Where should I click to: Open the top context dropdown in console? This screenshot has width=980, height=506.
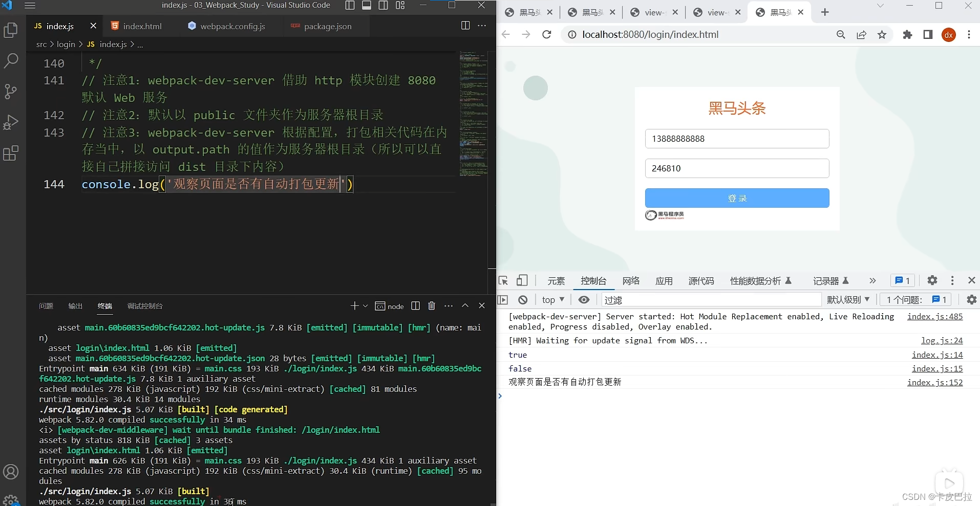(553, 300)
